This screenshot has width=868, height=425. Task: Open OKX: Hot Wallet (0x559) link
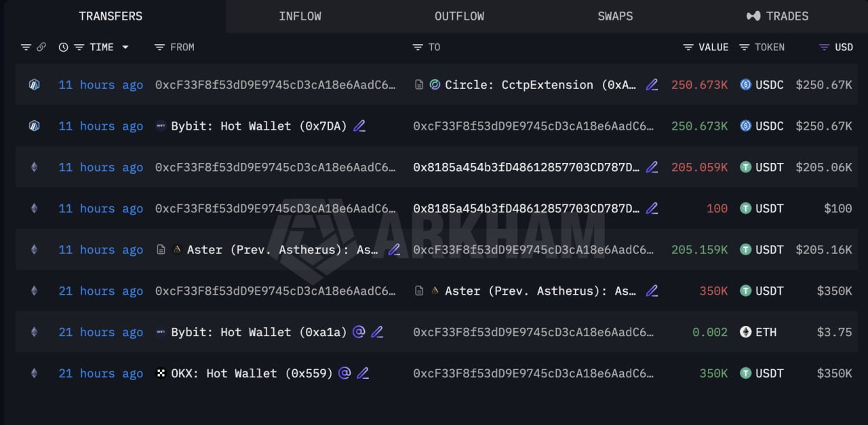point(252,373)
